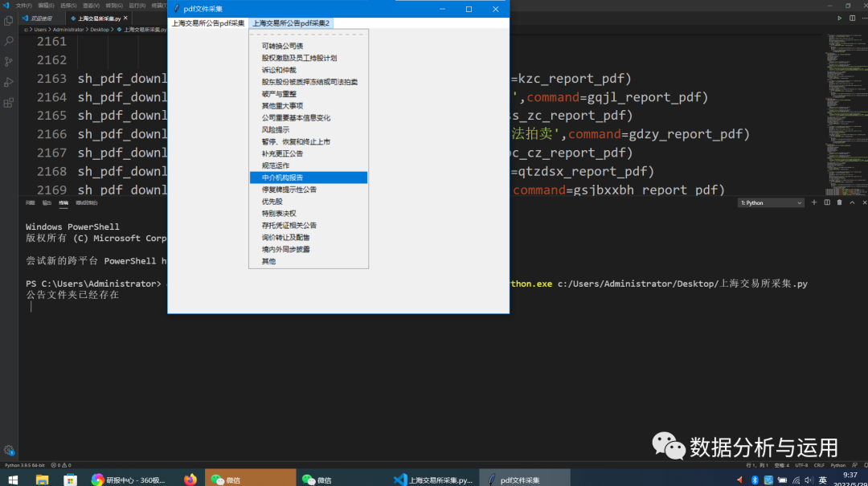This screenshot has width=868, height=486.
Task: Open the 运行(R) menu in VS Code
Action: (137, 6)
